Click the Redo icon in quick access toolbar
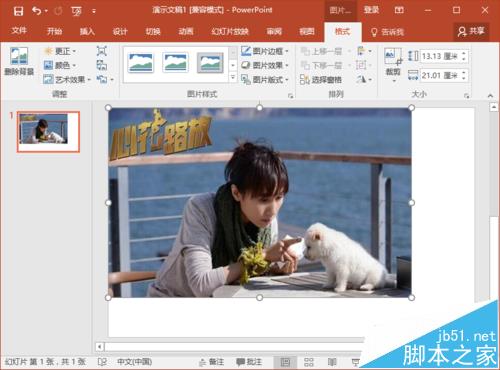 coord(58,11)
